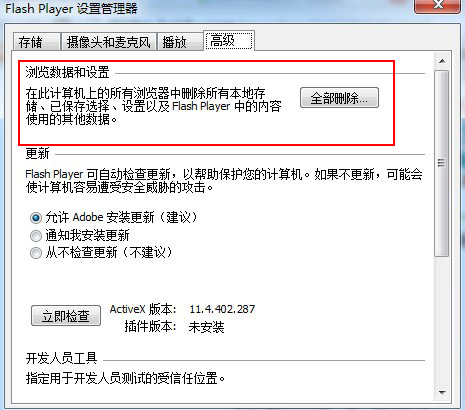Enable 从不检查更新 (不建议) radio option
This screenshot has width=465, height=410.
(x=101, y=253)
